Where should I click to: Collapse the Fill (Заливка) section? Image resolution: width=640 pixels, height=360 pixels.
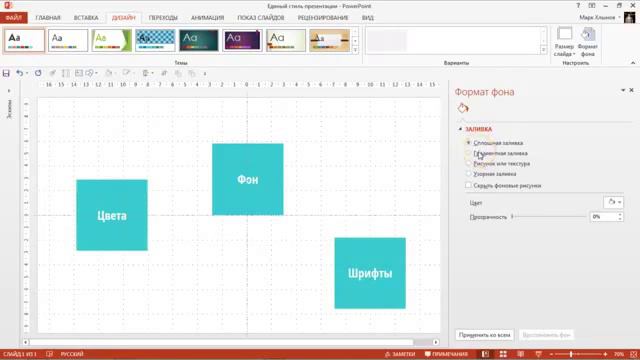[x=460, y=129]
